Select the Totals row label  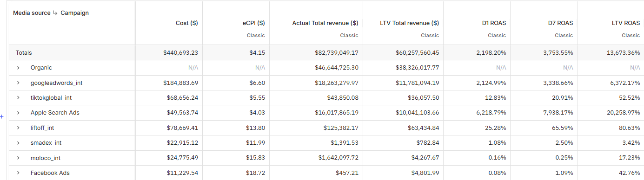coord(24,53)
